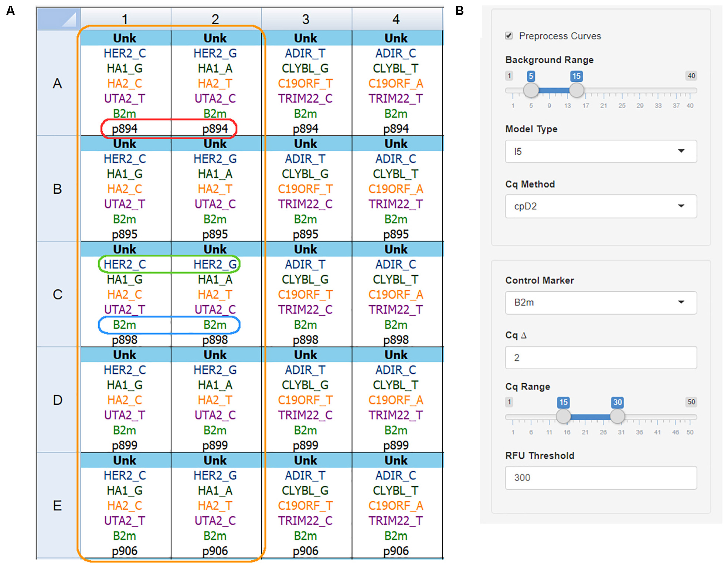Toggle the Preprocess Curves checkbox
The width and height of the screenshot is (728, 567).
(509, 36)
